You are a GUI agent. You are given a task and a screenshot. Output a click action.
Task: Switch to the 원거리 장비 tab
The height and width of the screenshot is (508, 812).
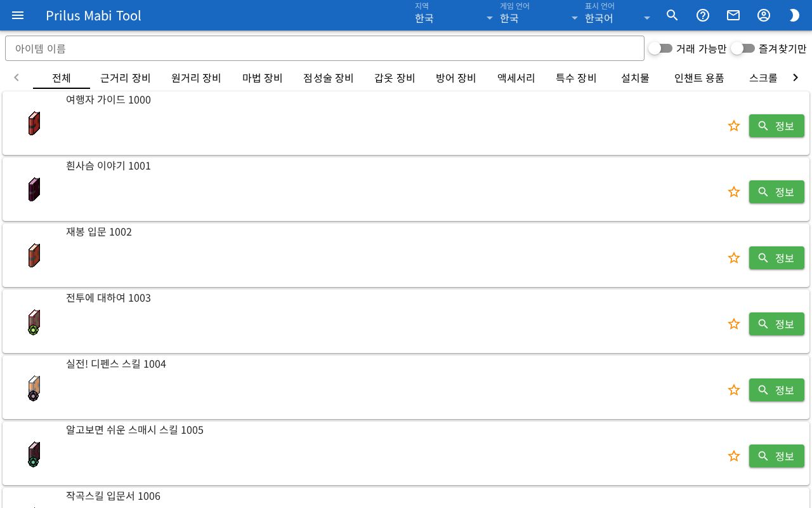pyautogui.click(x=196, y=78)
